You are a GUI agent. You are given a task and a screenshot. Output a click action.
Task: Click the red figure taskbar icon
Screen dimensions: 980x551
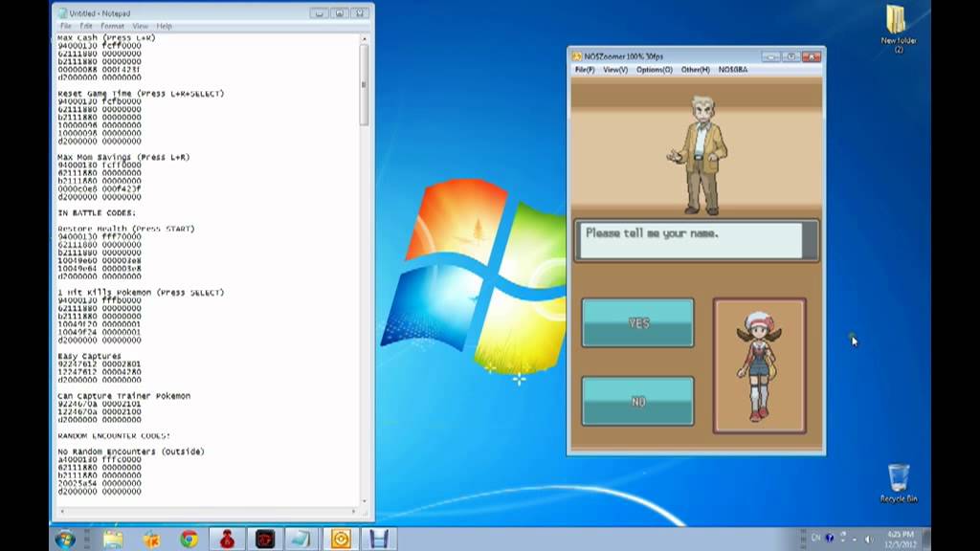point(227,539)
